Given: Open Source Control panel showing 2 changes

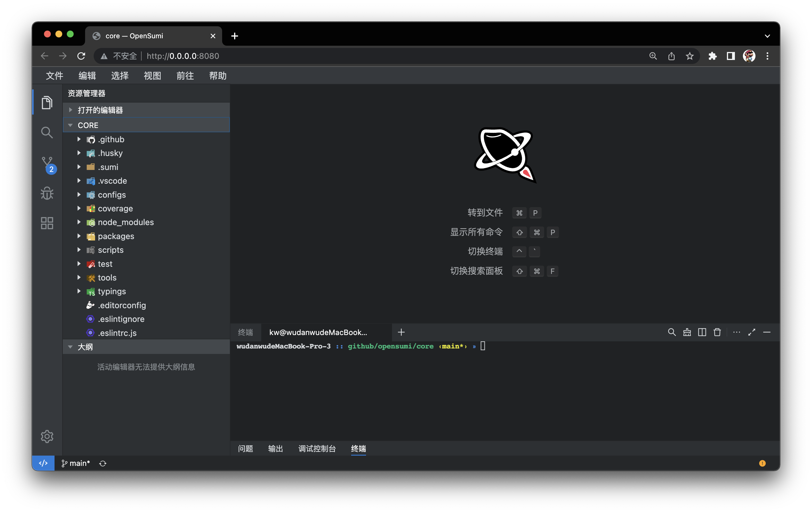Looking at the screenshot, I should point(47,163).
